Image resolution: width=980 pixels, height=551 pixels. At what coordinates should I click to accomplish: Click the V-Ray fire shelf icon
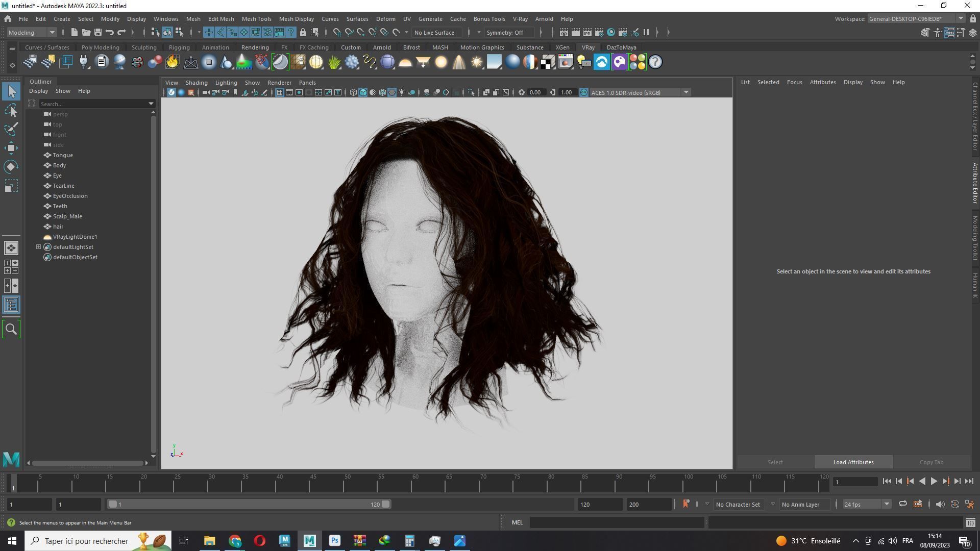tap(173, 62)
